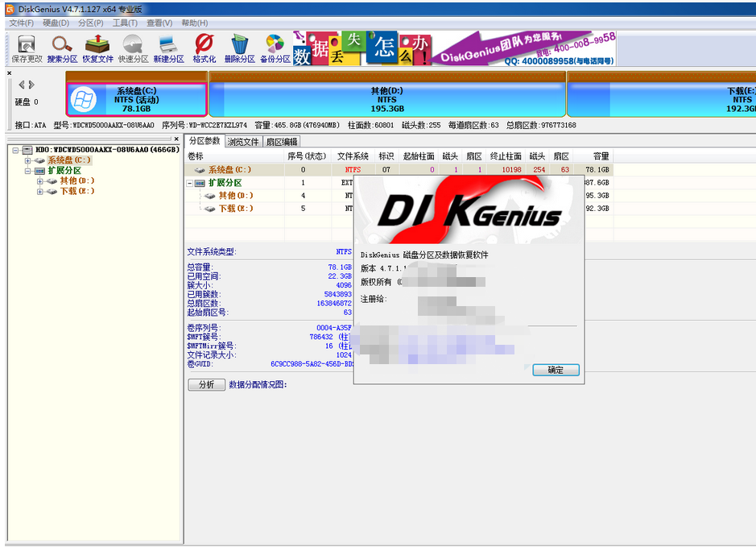Select the 格式化 format tool
Viewport: 756px width, 547px height.
[x=204, y=48]
